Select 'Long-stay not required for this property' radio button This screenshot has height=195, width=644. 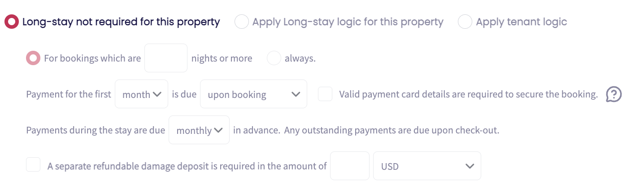12,22
